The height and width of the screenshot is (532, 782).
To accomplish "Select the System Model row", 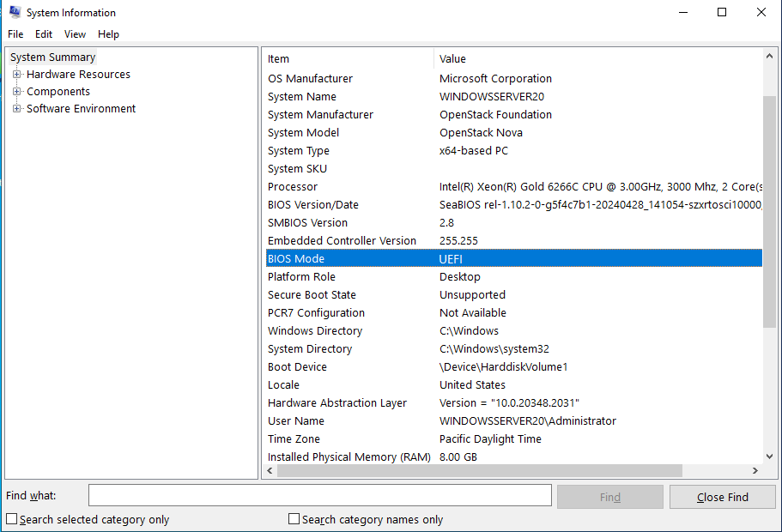I will (x=513, y=133).
